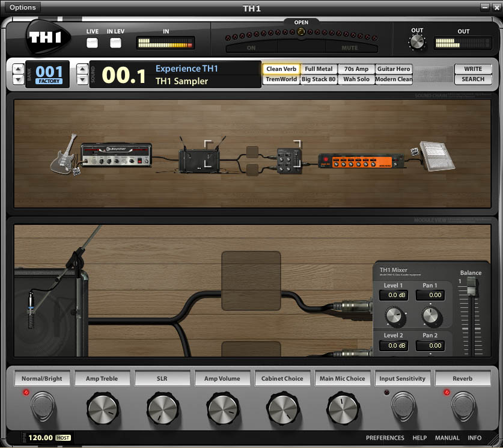The height and width of the screenshot is (448, 503).
Task: Toggle the Input Sensitivity footswitch
Action: (403, 406)
